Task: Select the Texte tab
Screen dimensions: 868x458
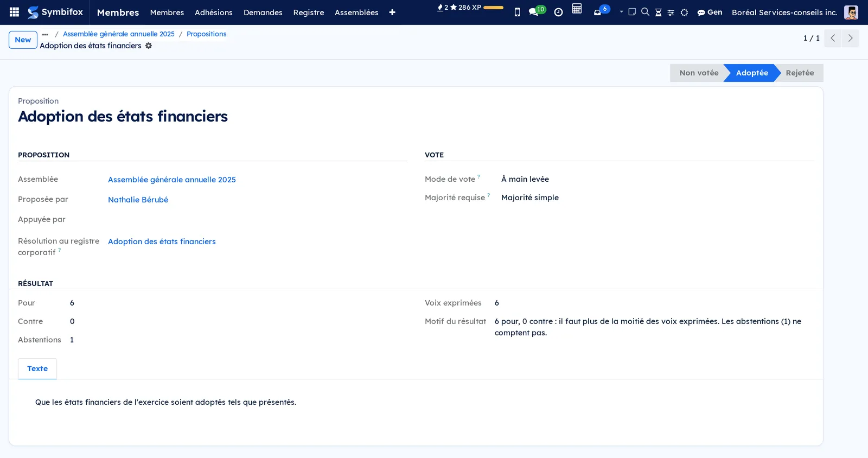Action: pyautogui.click(x=37, y=368)
